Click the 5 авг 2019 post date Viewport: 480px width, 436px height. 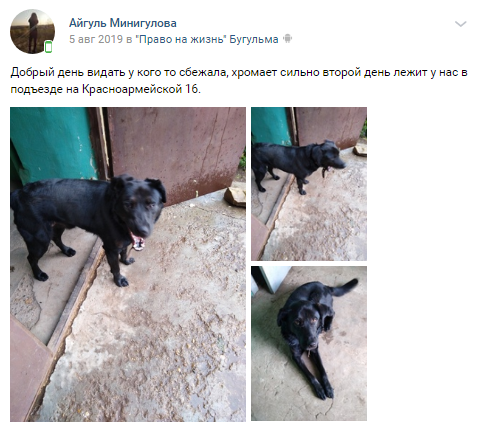[96, 39]
